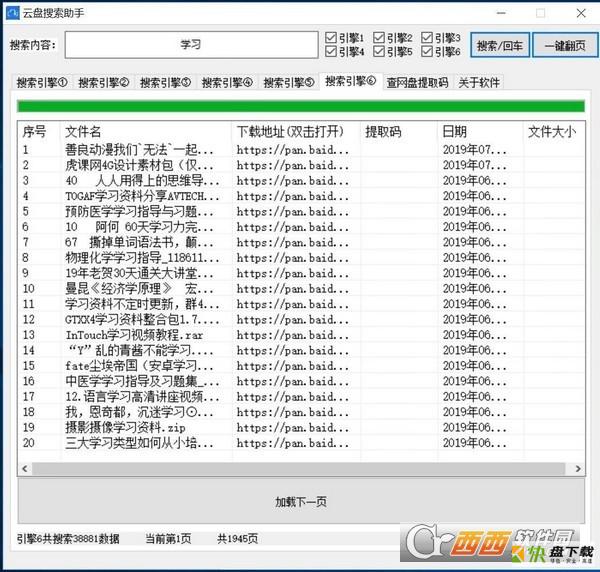Click download link in row 13

point(293,335)
